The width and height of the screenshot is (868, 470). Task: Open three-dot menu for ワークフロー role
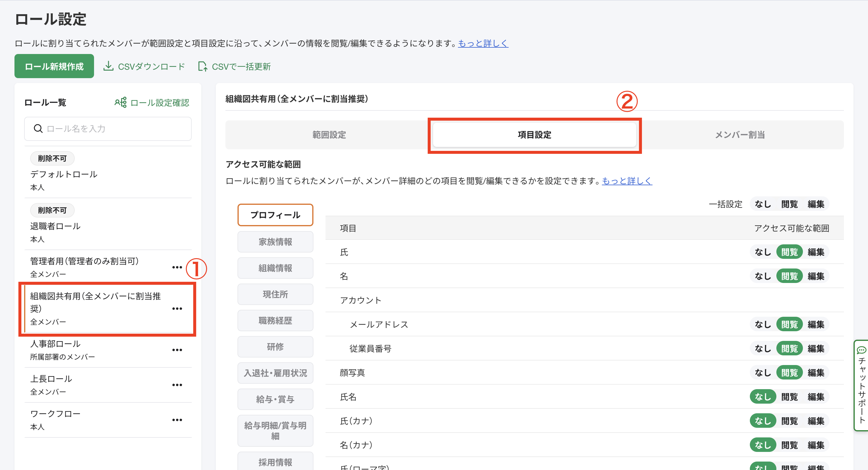177,420
